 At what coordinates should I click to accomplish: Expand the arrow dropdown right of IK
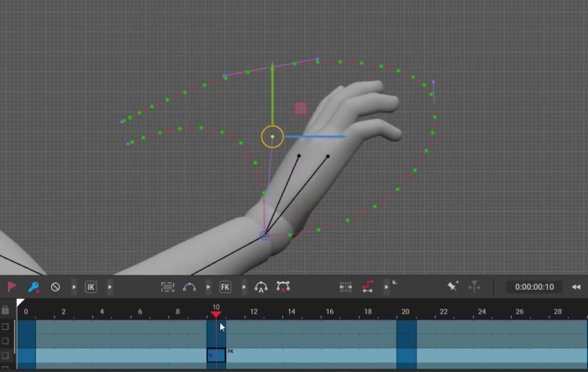pos(109,286)
